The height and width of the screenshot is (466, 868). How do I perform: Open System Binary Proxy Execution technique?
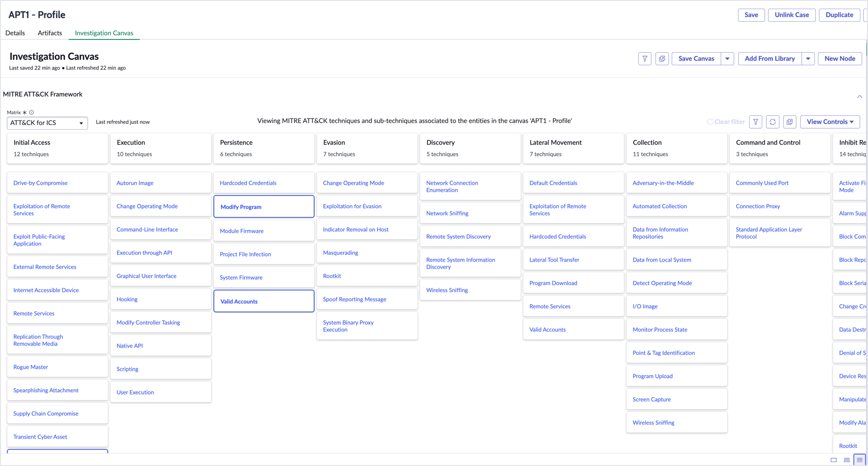pyautogui.click(x=367, y=326)
